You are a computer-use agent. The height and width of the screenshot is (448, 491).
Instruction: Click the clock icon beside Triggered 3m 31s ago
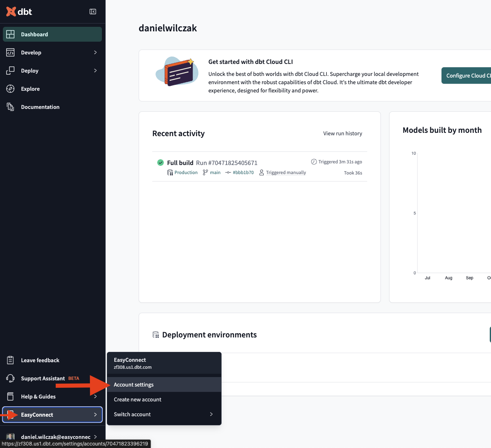[x=314, y=162]
